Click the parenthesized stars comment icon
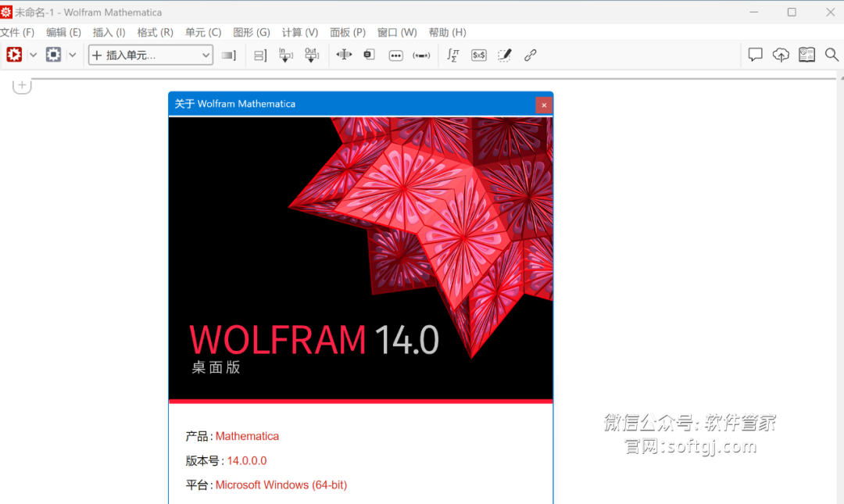The image size is (844, 504). coord(421,55)
